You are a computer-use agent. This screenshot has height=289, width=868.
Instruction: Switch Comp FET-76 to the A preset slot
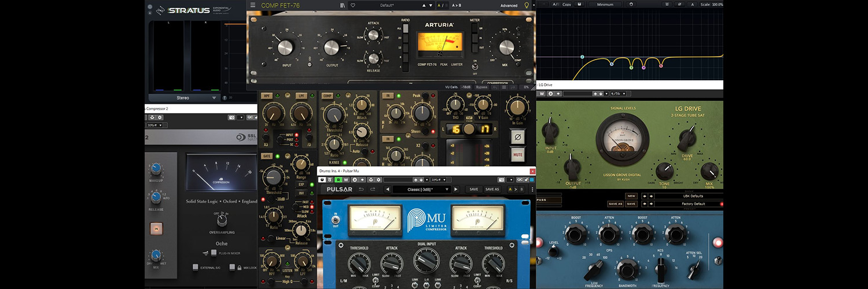439,5
